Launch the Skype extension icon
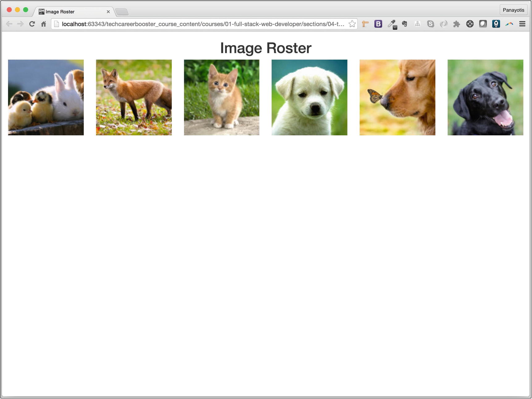 click(431, 24)
